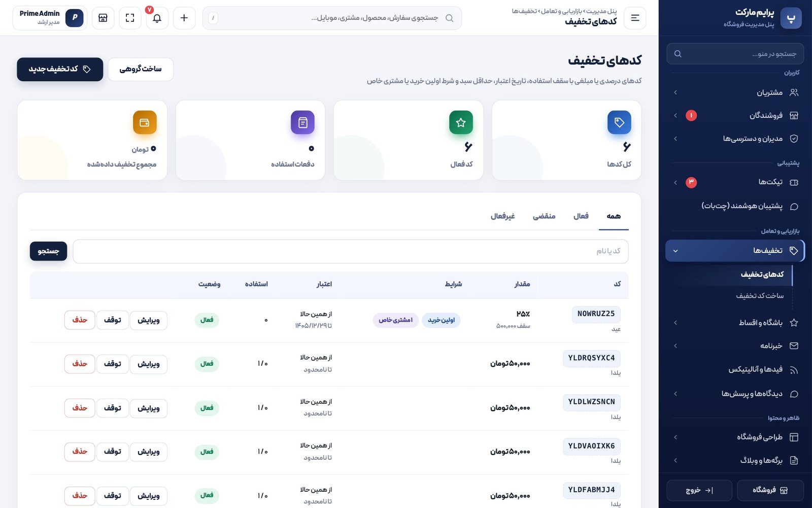Click the chat icon beside پشتیبان هوشمند

[x=794, y=206]
